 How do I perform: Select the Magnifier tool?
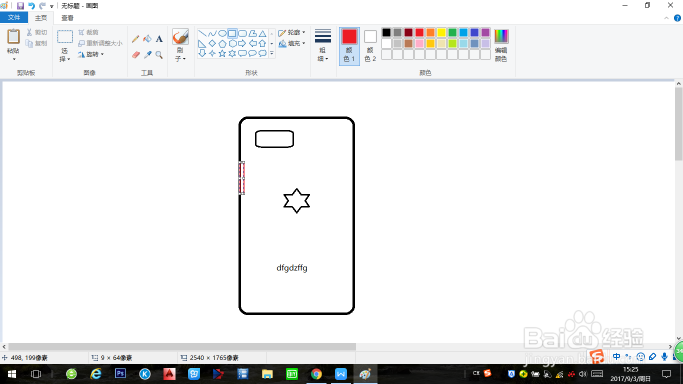(x=159, y=55)
